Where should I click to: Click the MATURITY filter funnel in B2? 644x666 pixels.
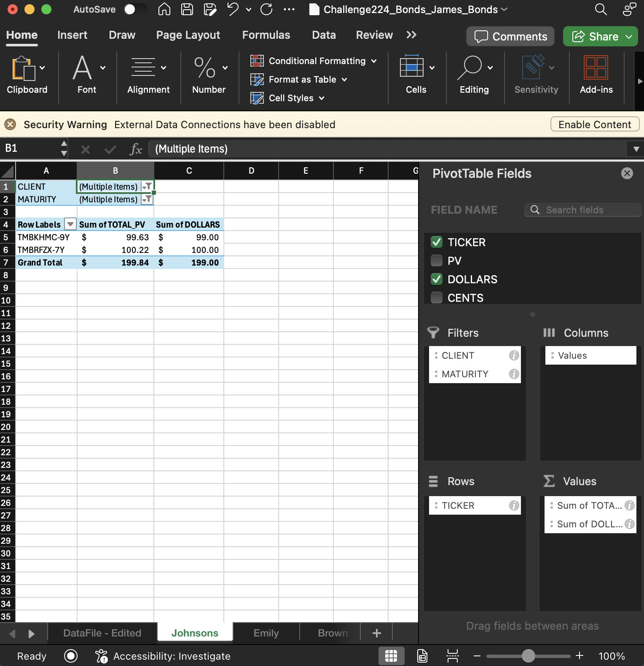point(147,199)
